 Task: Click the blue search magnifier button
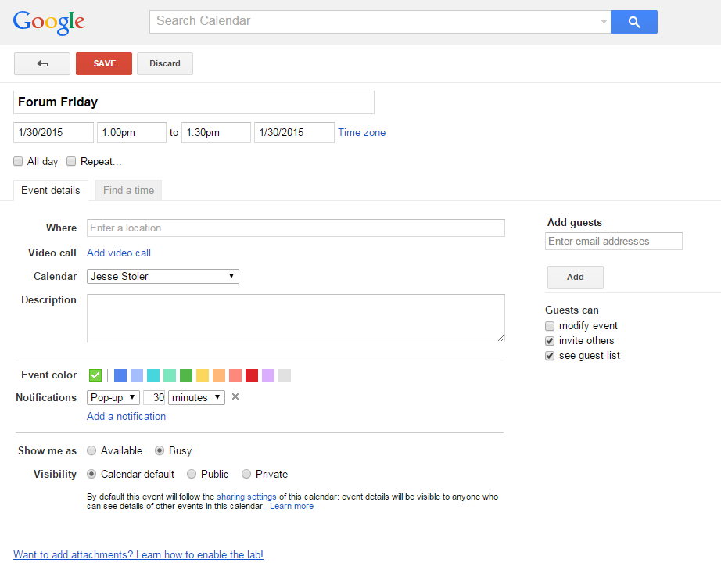click(633, 22)
